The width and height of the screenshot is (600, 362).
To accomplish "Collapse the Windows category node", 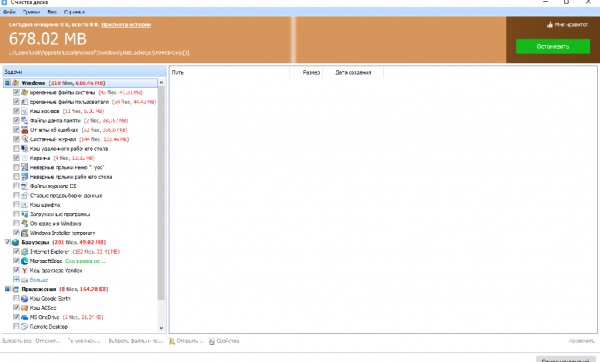I will tap(7, 83).
